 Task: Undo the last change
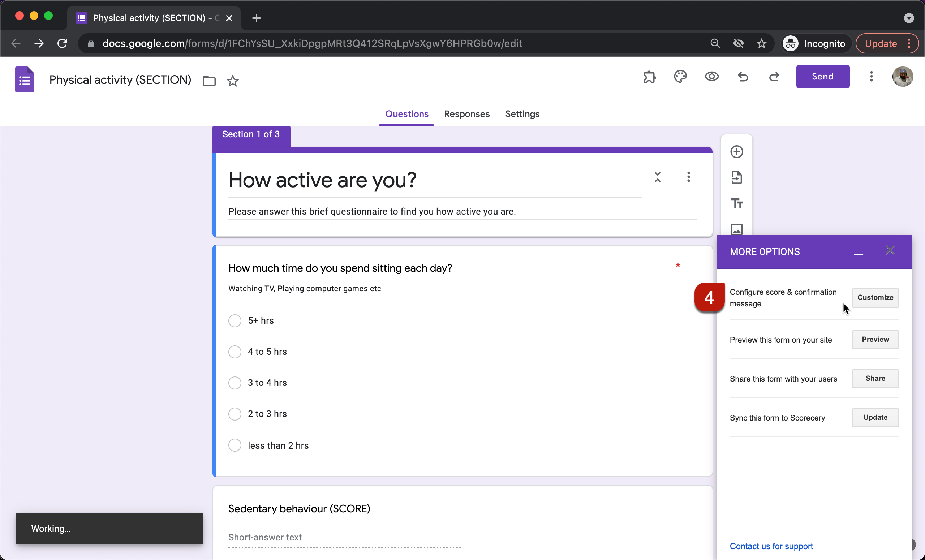[743, 77]
